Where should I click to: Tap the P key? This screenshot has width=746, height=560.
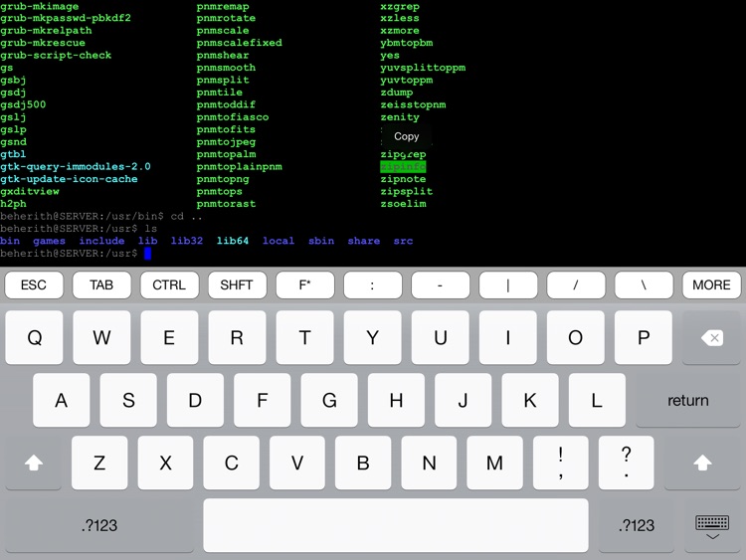point(644,338)
